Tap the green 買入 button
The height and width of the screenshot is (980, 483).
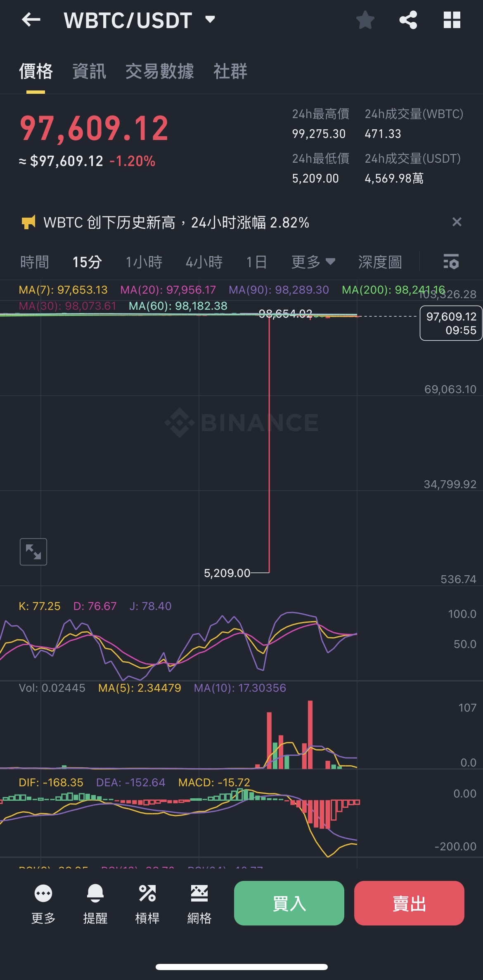pos(289,903)
